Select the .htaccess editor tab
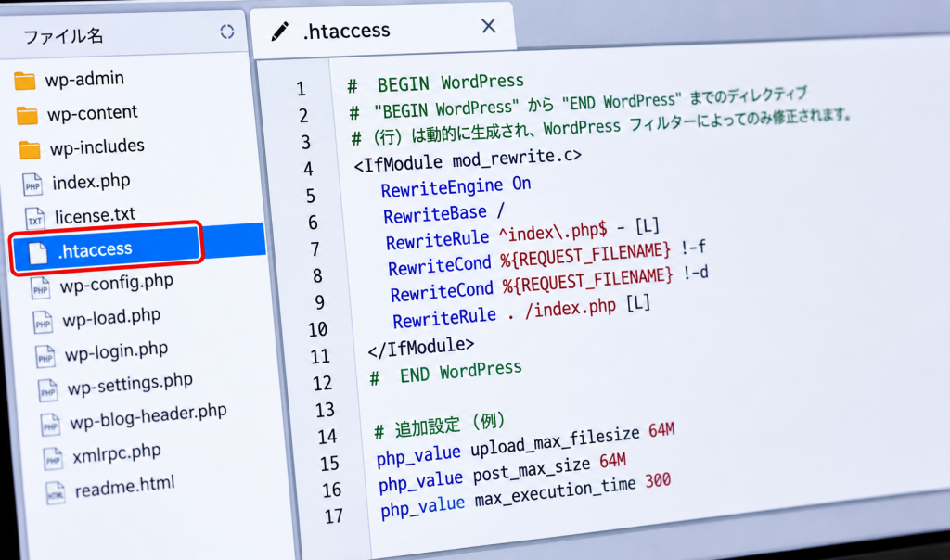 (381, 31)
